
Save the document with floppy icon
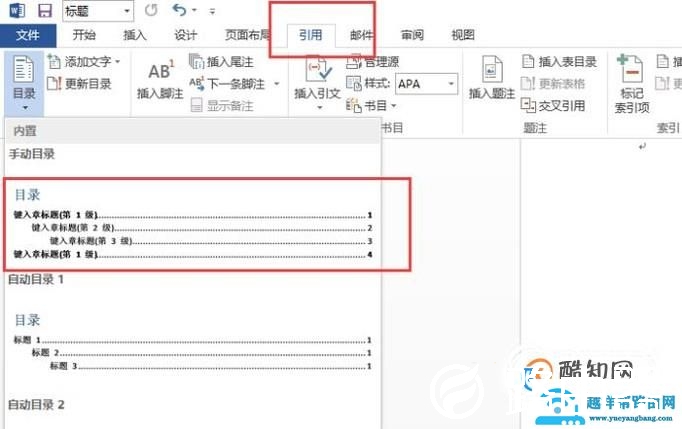coord(45,10)
